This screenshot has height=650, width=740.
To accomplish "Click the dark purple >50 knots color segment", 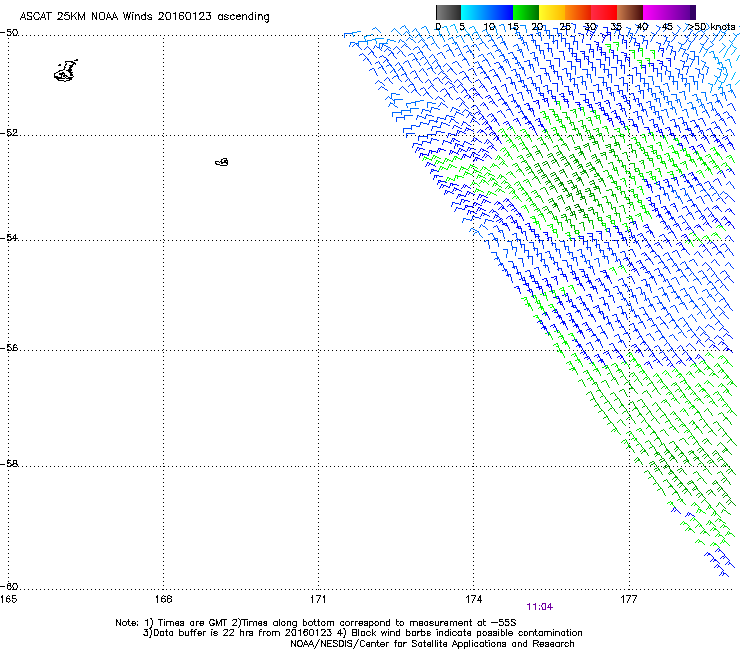I will pos(693,12).
